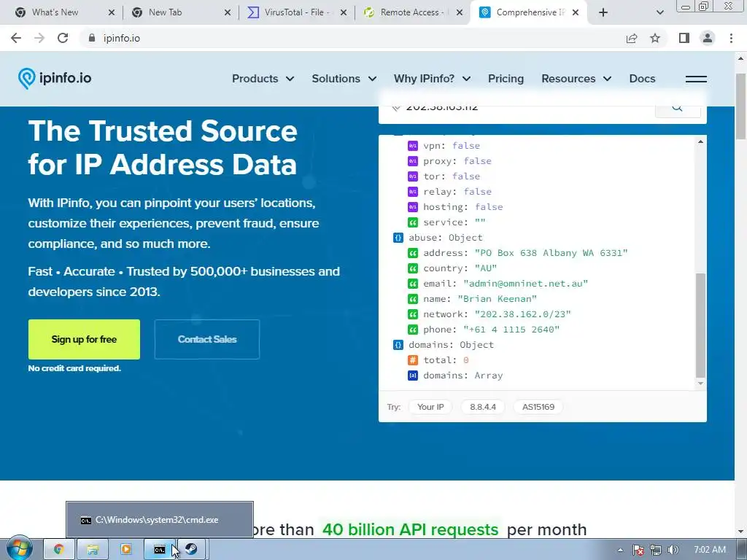Click the domains object type icon
The image size is (747, 560).
[x=398, y=345]
